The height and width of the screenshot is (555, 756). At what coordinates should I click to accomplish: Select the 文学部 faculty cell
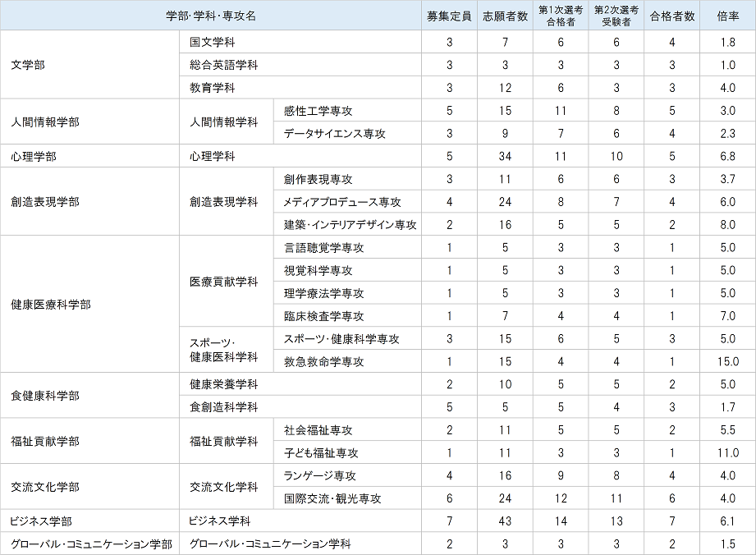pos(28,65)
